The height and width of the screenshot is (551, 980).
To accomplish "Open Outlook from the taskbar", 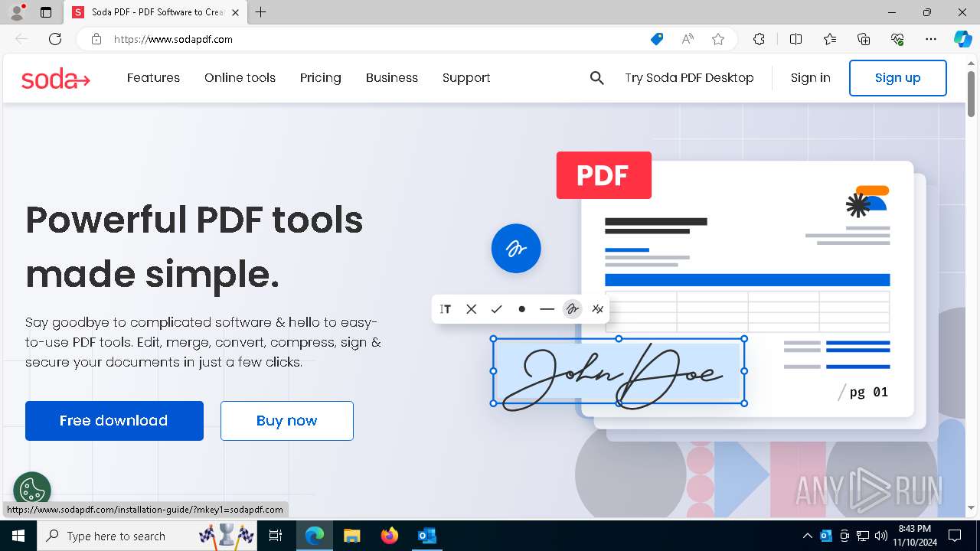I will coord(426,536).
